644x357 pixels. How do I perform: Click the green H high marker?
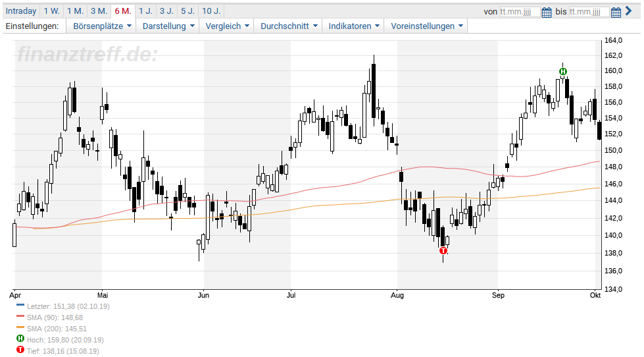tap(562, 72)
